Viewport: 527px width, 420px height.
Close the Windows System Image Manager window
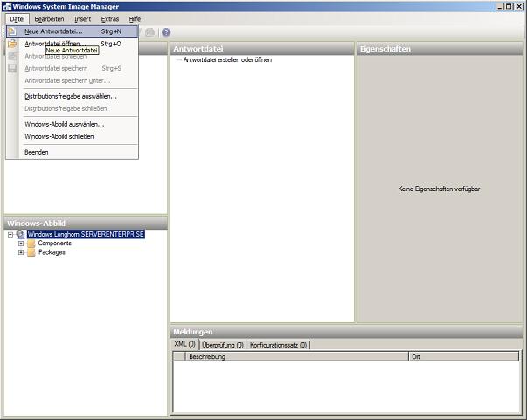click(x=519, y=6)
